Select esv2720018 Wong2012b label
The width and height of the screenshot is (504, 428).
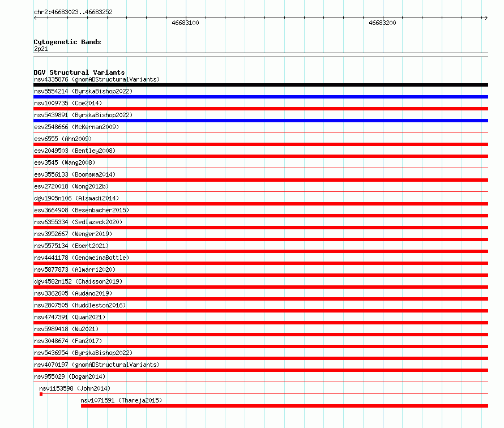click(x=71, y=186)
